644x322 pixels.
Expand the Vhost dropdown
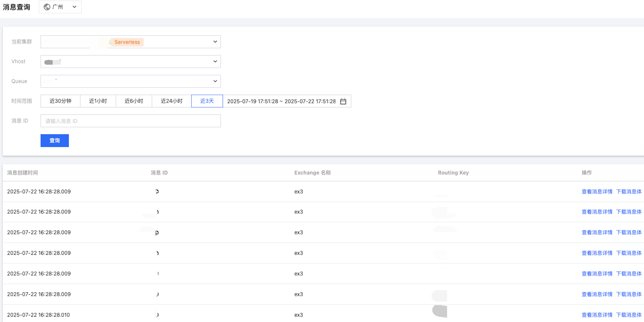coord(215,61)
